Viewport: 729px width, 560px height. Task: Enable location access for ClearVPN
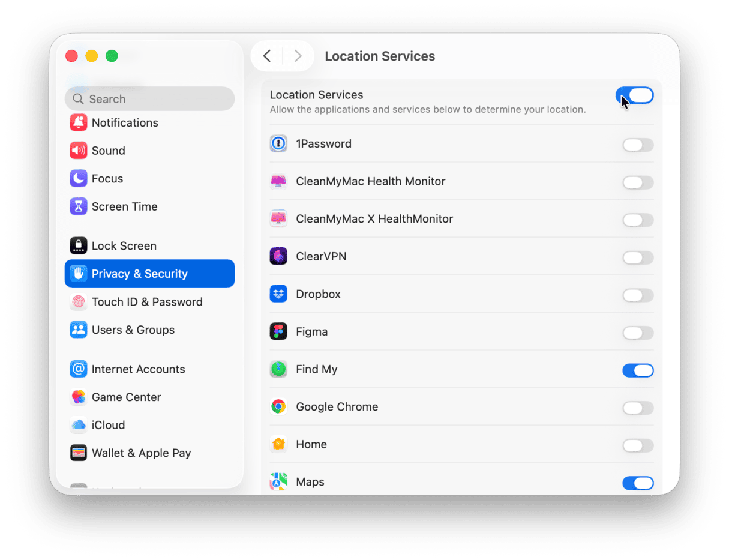[638, 258]
